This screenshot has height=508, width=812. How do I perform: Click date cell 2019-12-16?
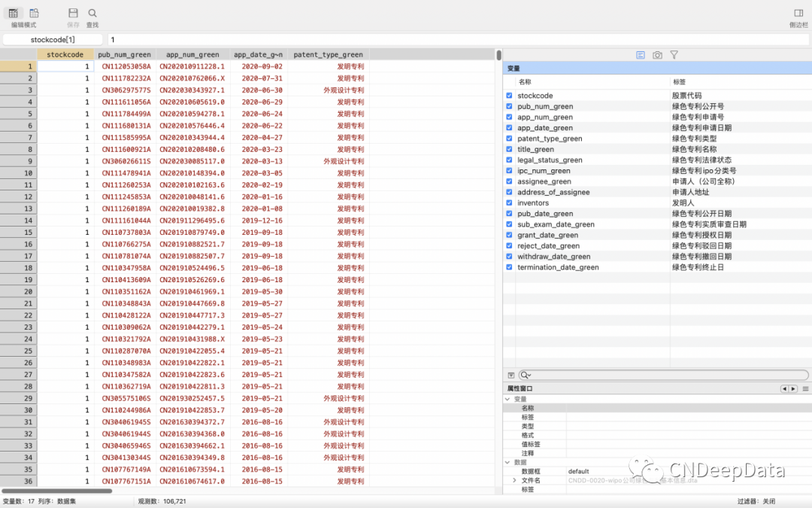tap(259, 221)
